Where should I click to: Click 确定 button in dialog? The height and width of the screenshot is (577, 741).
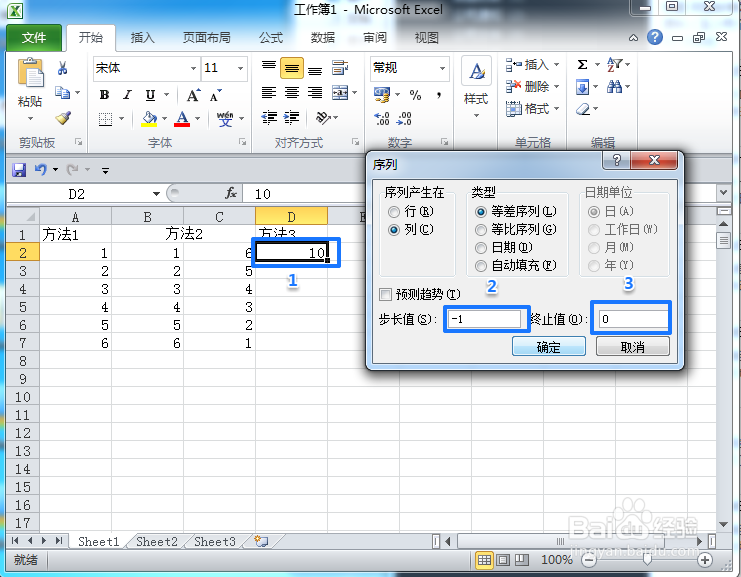[x=549, y=347]
